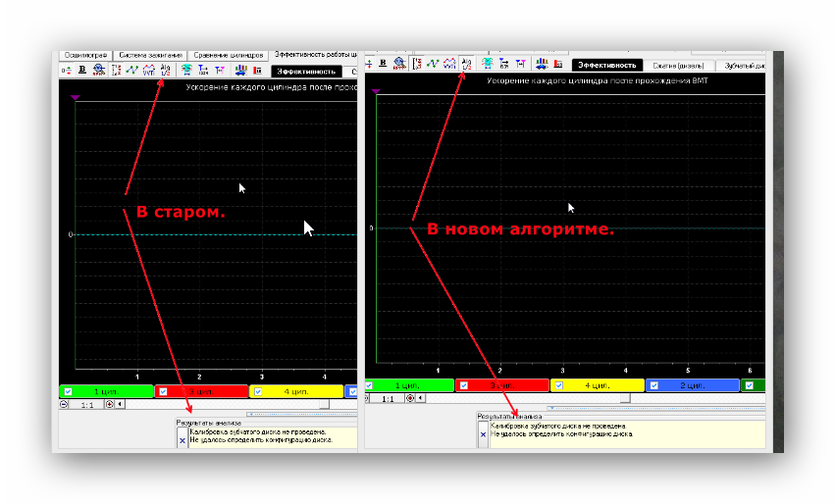Click the bracket markers icon in left toolbar

116,71
